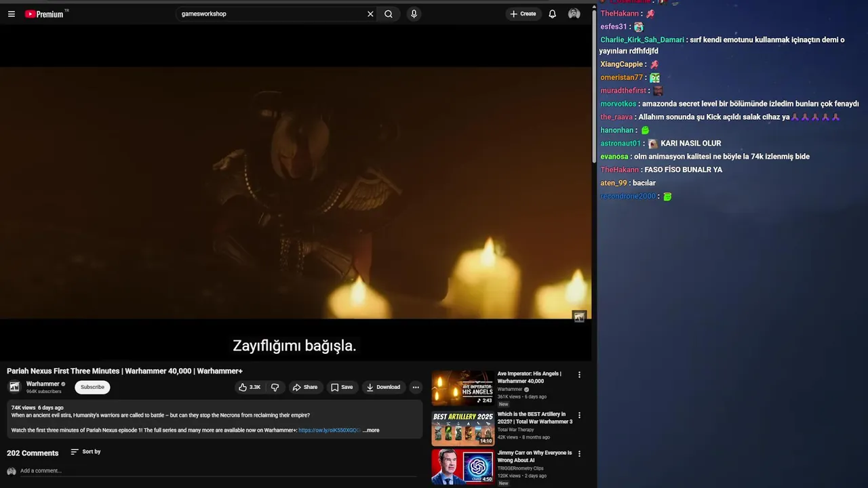Screen dimensions: 868x488
Task: Click the channel watermark on video corner
Action: pyautogui.click(x=579, y=317)
